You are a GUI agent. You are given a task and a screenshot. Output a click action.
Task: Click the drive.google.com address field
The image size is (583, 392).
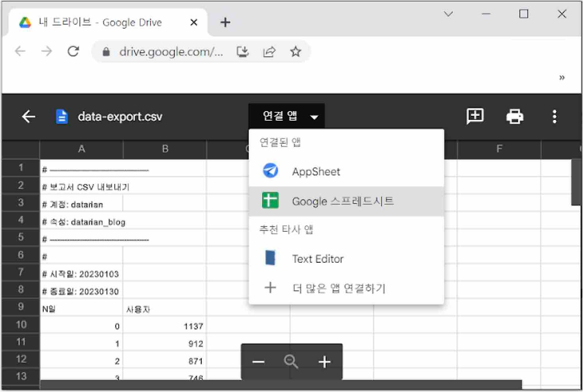171,52
